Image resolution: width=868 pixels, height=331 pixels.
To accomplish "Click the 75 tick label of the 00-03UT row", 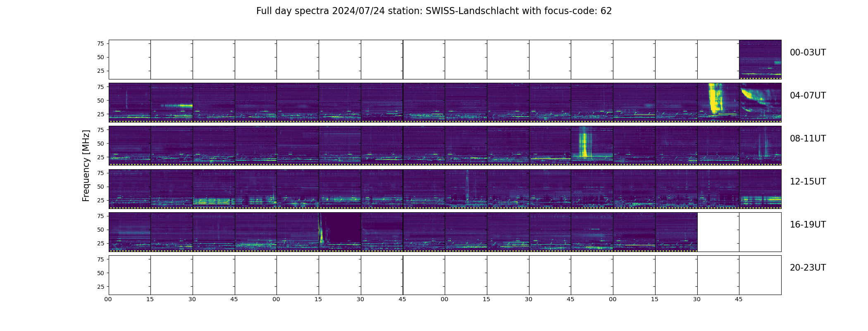I will (100, 43).
